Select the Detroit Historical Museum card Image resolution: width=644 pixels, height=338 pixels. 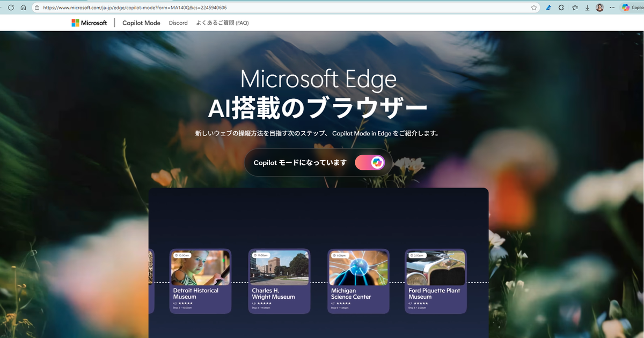tap(200, 281)
